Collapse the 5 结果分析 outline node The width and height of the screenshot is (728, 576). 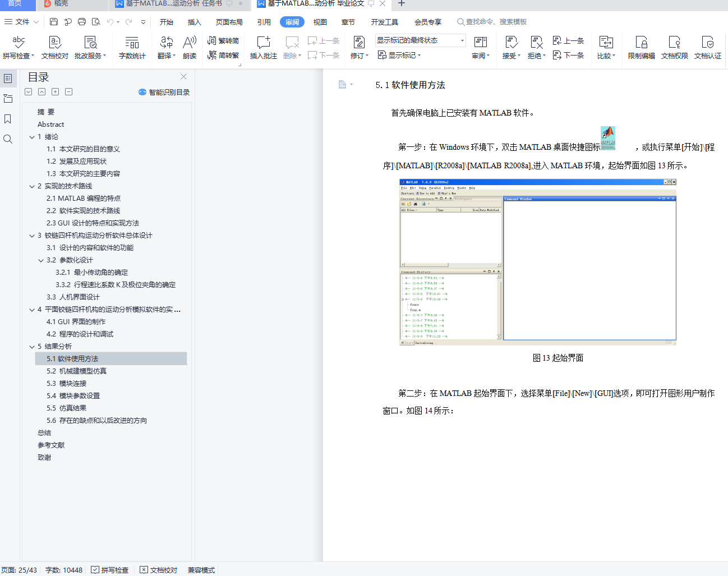[32, 347]
